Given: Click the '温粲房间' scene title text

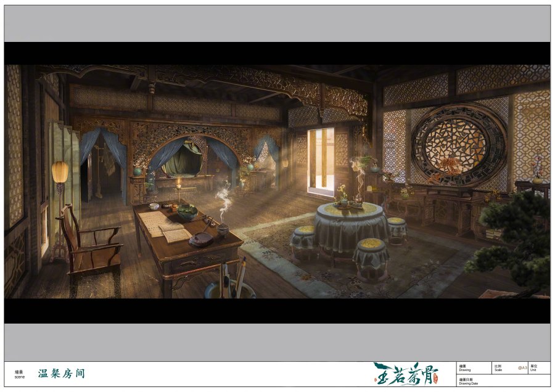Looking at the screenshot, I should (x=62, y=374).
